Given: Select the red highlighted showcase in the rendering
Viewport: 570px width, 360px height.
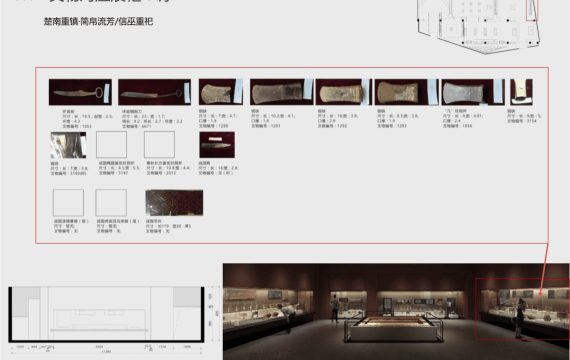Looking at the screenshot, I should point(522,309).
